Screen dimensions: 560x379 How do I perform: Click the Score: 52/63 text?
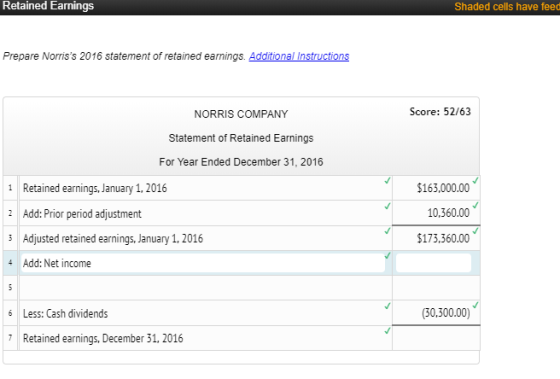pyautogui.click(x=440, y=112)
